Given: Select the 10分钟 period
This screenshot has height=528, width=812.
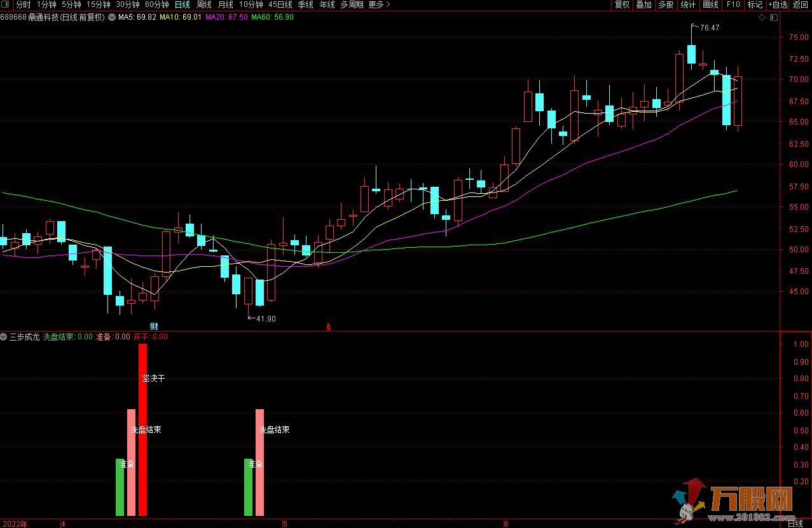Looking at the screenshot, I should [251, 4].
